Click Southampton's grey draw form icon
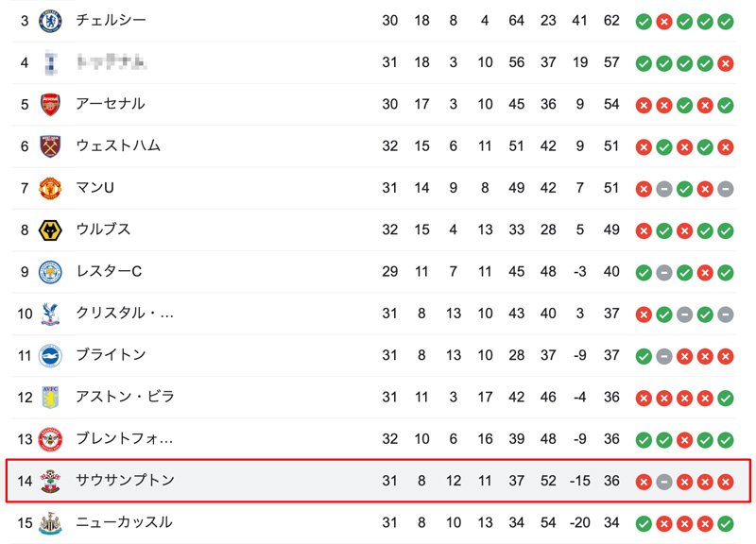756x544 pixels. [x=664, y=482]
